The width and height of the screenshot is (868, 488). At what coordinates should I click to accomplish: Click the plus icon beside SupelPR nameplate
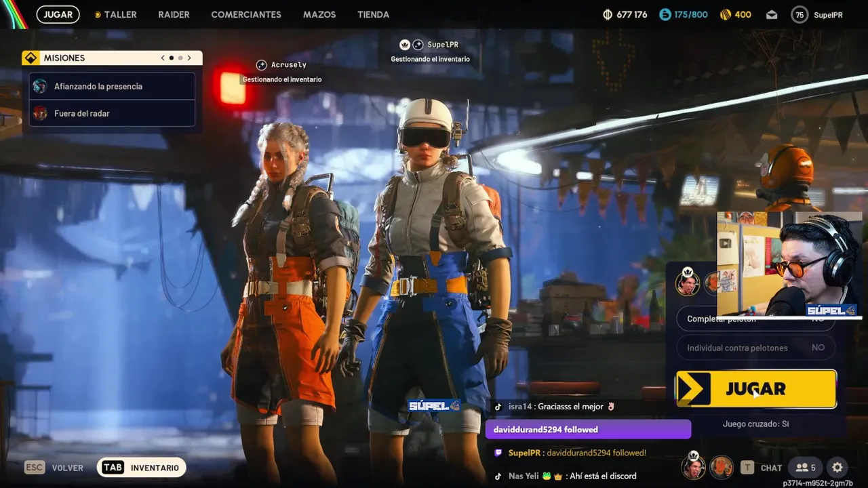pyautogui.click(x=418, y=44)
